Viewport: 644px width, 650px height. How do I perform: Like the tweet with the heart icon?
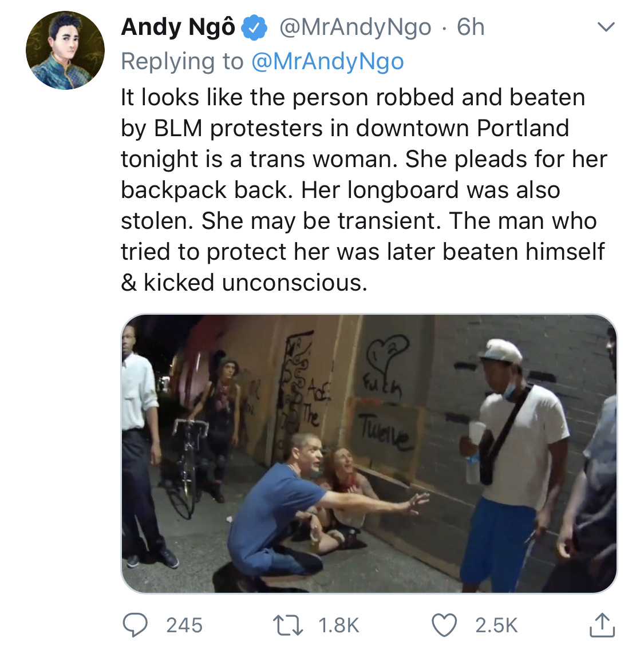444,625
